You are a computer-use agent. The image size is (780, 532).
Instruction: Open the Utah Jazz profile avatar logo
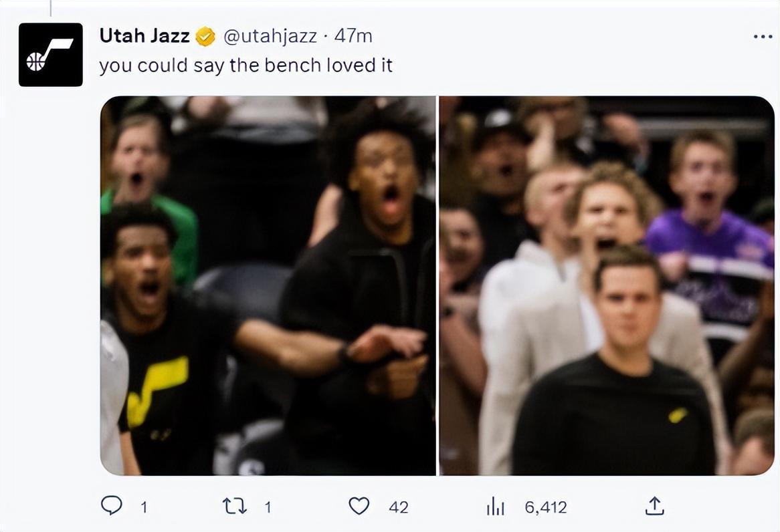51,55
